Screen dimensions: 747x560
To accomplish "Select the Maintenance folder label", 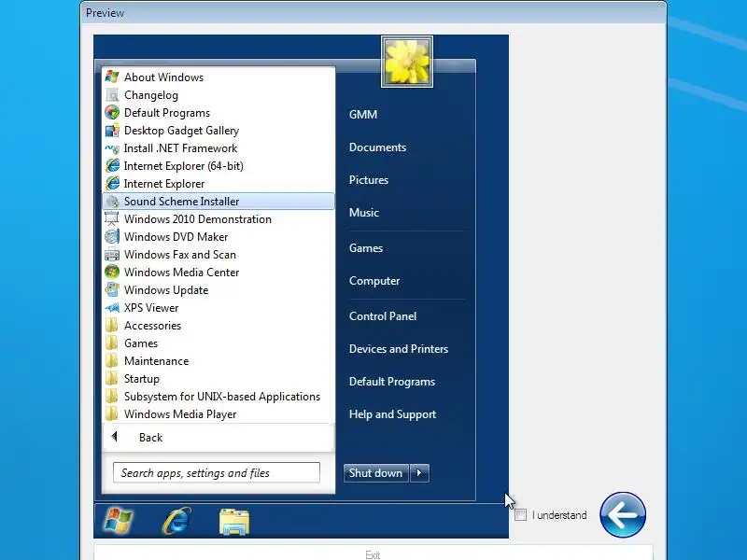I will (x=156, y=361).
